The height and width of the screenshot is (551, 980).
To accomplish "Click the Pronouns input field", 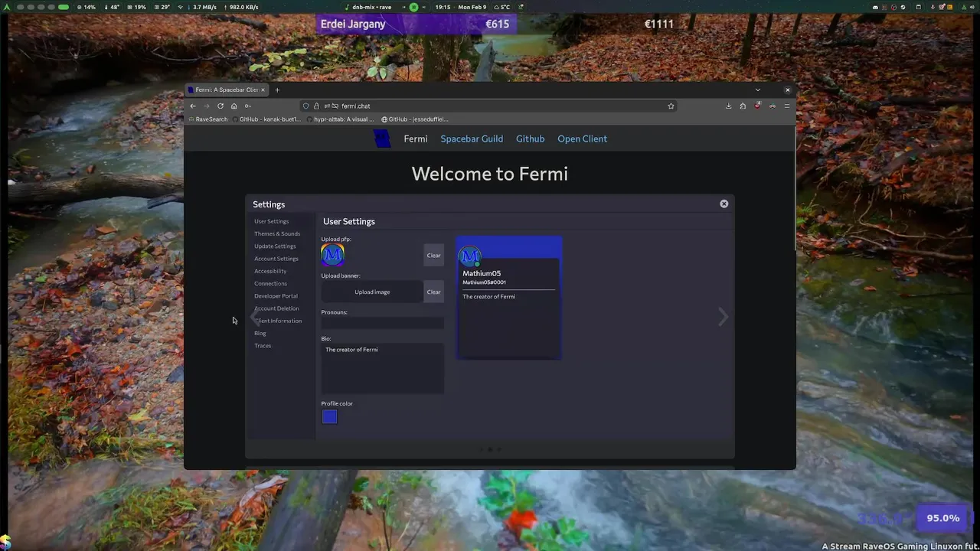I will point(382,323).
